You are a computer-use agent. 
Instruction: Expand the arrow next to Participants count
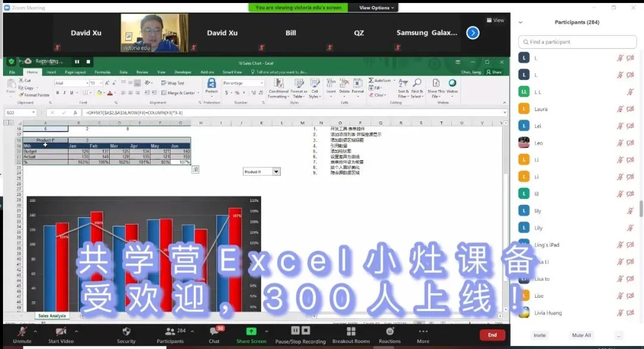[192, 331]
